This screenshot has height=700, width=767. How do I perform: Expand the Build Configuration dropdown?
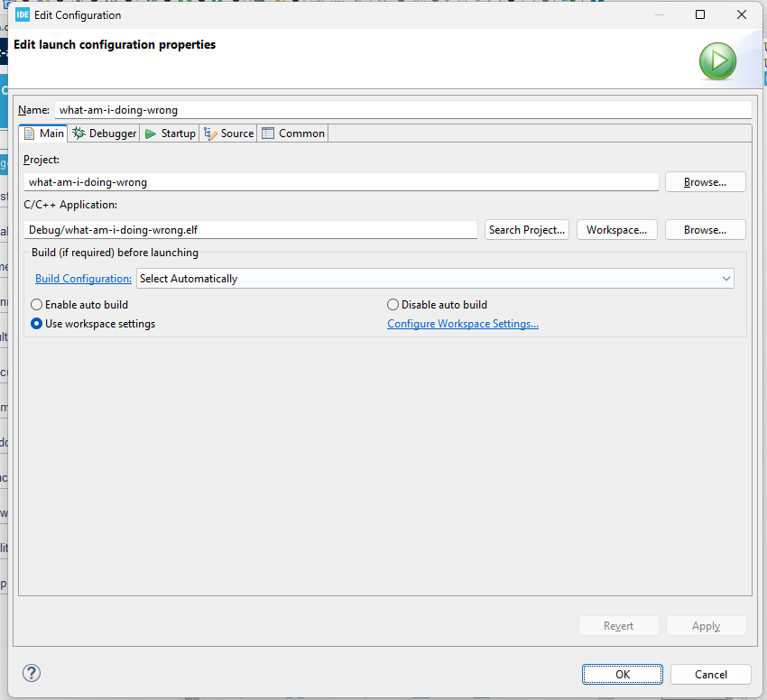726,279
